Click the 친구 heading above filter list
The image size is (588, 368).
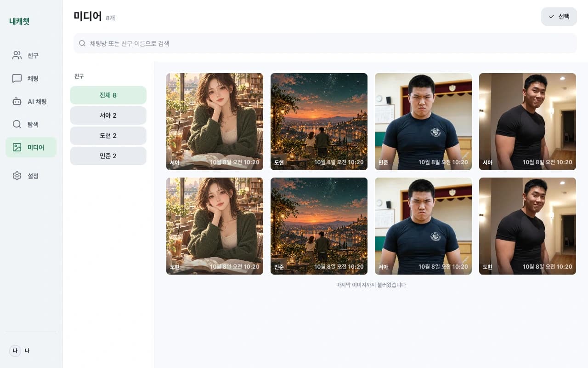[79, 76]
